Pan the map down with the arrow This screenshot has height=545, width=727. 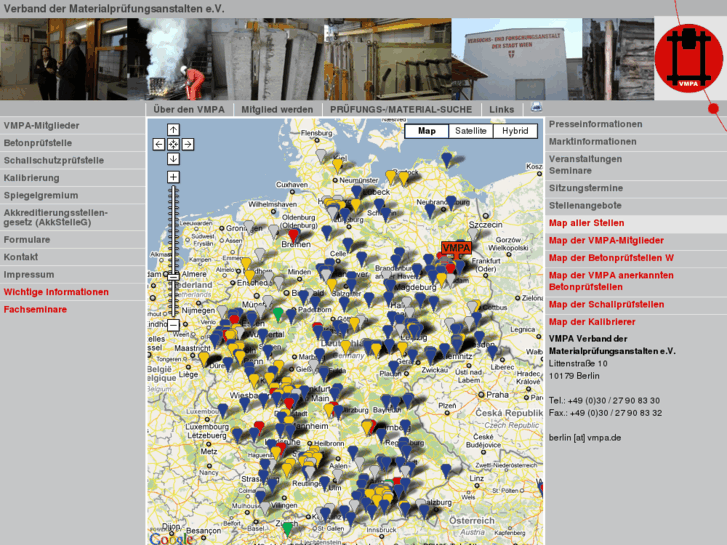173,159
